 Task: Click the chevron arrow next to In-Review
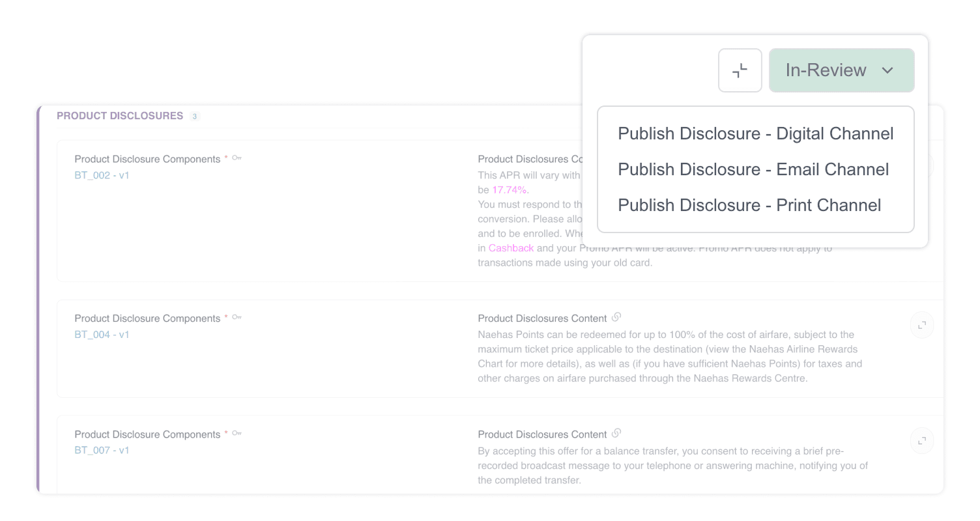tap(887, 70)
